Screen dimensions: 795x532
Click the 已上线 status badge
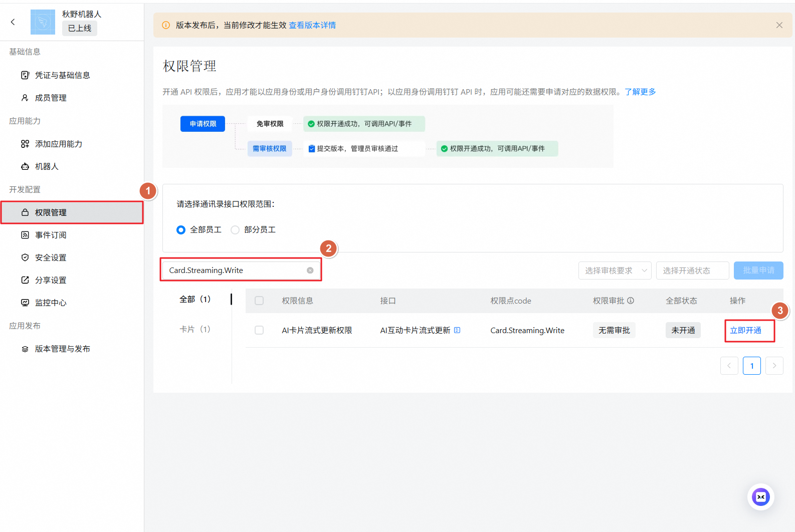(80, 29)
